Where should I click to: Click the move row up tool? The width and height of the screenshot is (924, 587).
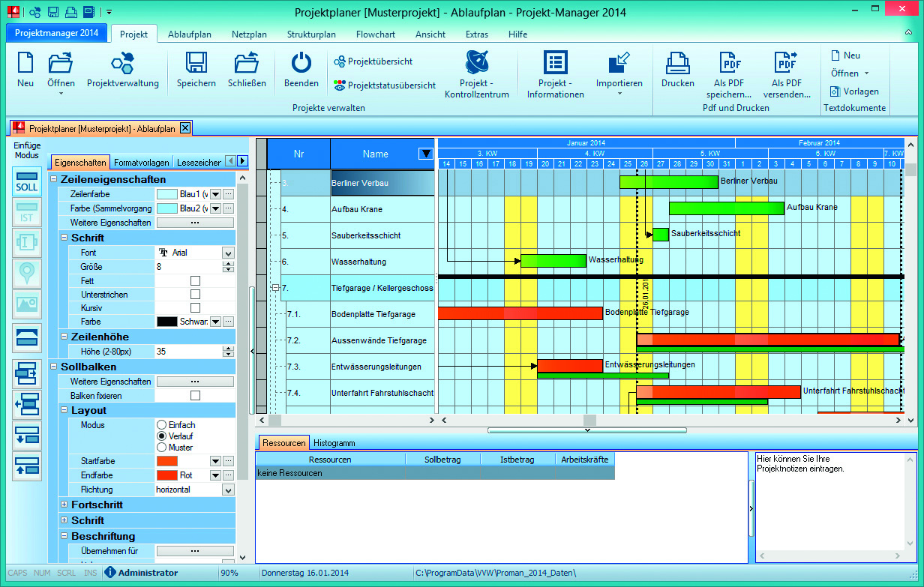click(x=27, y=466)
